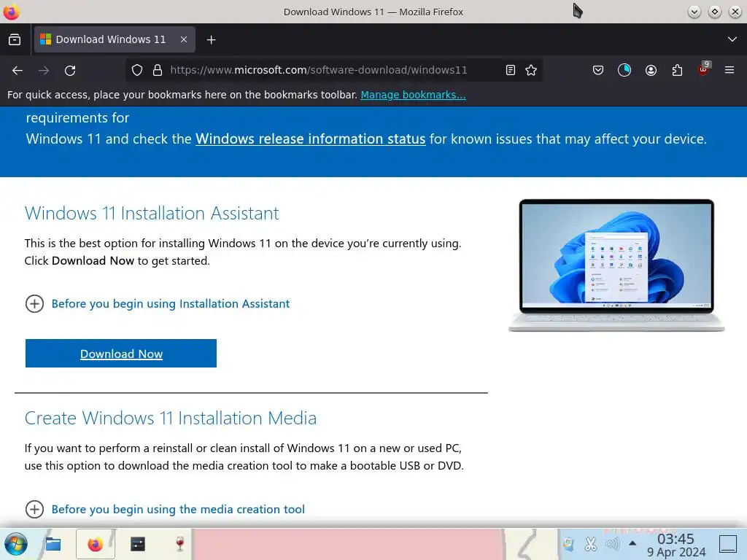Click the Firefox logo in title bar
The height and width of the screenshot is (560, 747).
coord(11,12)
